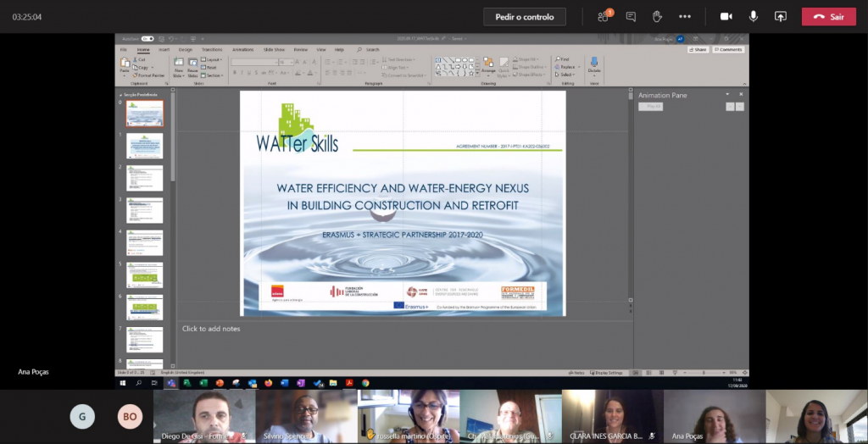Image resolution: width=868 pixels, height=444 pixels.
Task: Click the text highlight color icon
Action: click(298, 73)
